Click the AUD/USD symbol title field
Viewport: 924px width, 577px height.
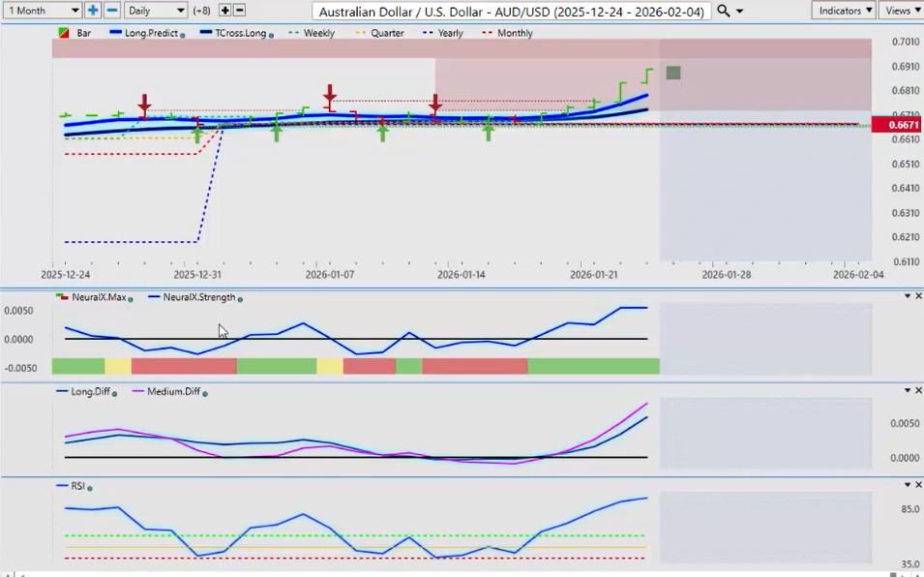[x=512, y=11]
